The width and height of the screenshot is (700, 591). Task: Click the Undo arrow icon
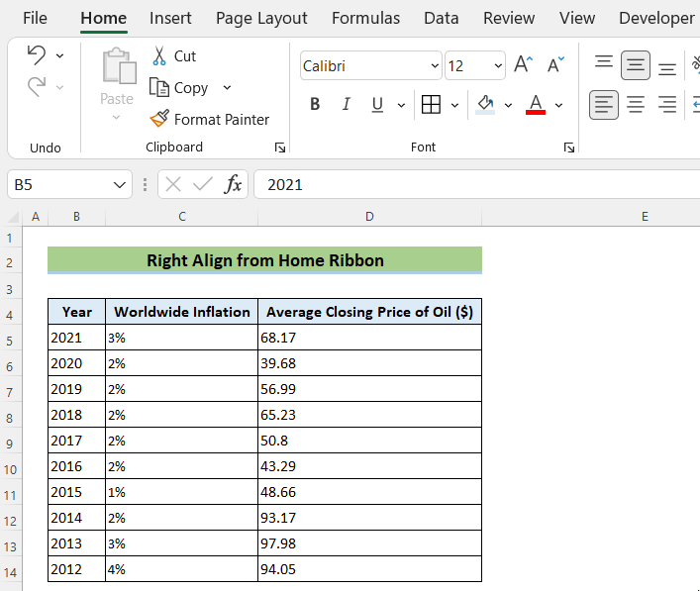point(37,54)
